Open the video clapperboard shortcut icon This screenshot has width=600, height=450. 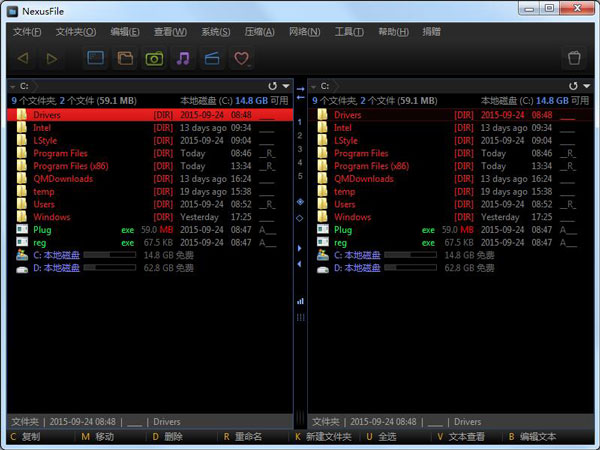(212, 58)
